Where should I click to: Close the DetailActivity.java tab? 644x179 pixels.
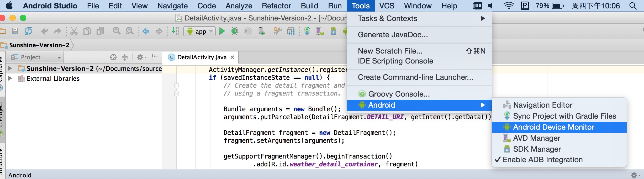(x=232, y=57)
